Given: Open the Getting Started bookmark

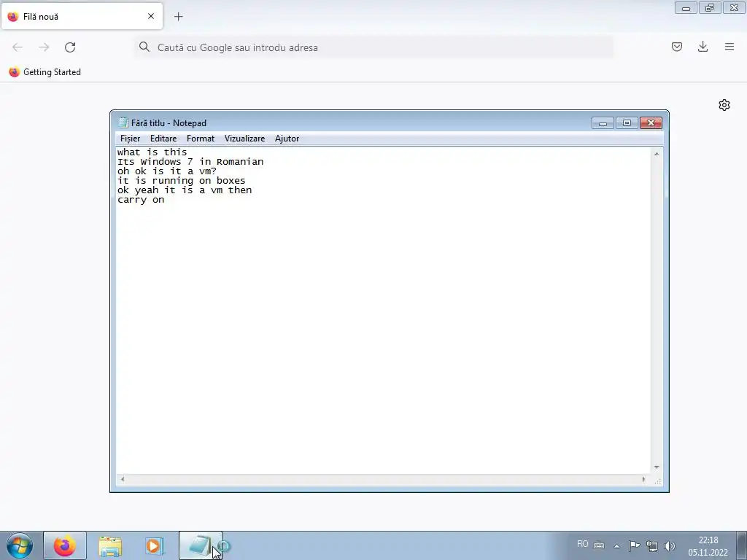Looking at the screenshot, I should point(45,72).
